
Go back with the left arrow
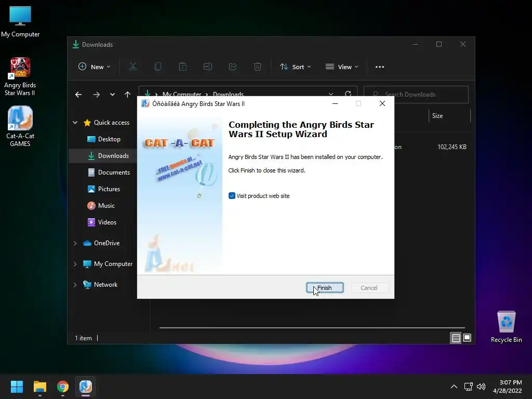(x=78, y=95)
